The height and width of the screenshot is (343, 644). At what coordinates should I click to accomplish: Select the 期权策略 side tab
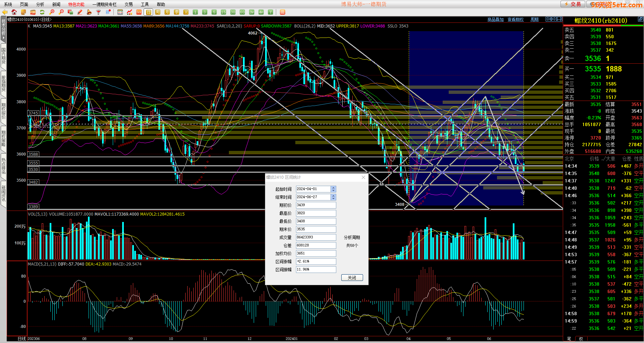pos(3,139)
